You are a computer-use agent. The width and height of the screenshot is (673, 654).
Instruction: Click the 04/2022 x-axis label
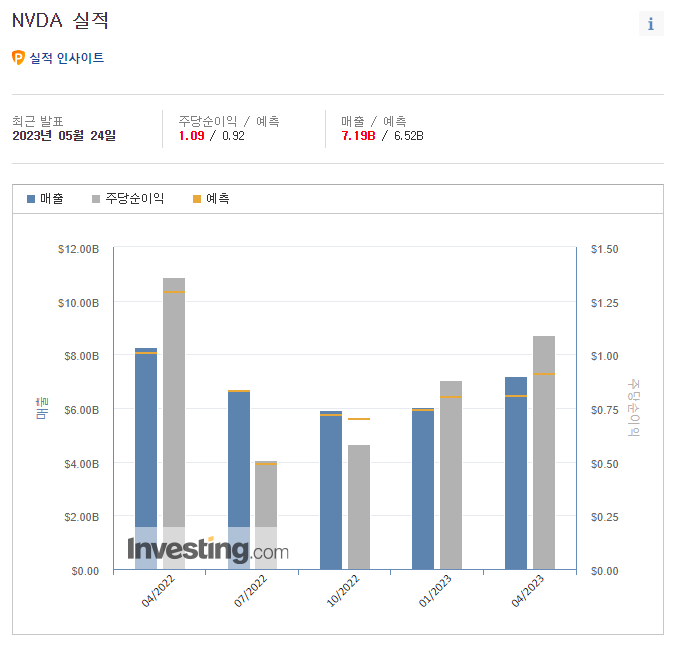coord(158,591)
